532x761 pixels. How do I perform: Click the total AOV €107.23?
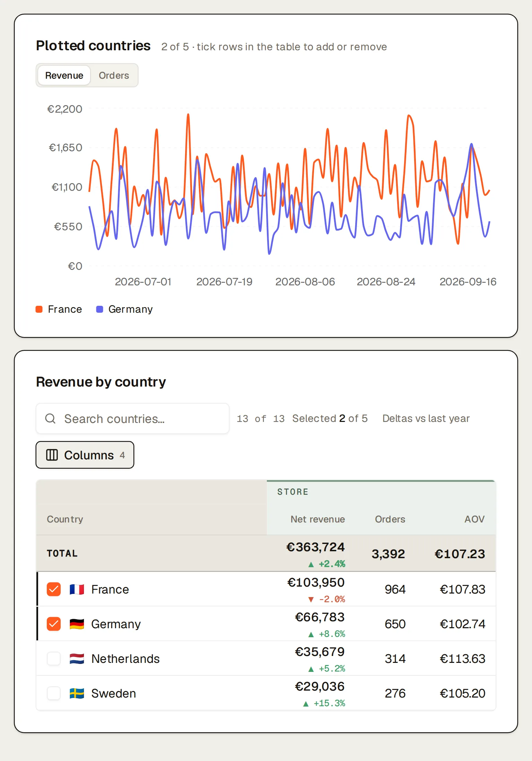[460, 554]
